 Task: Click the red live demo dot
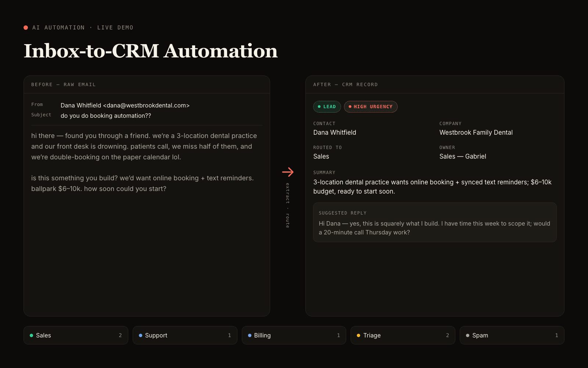(x=26, y=28)
